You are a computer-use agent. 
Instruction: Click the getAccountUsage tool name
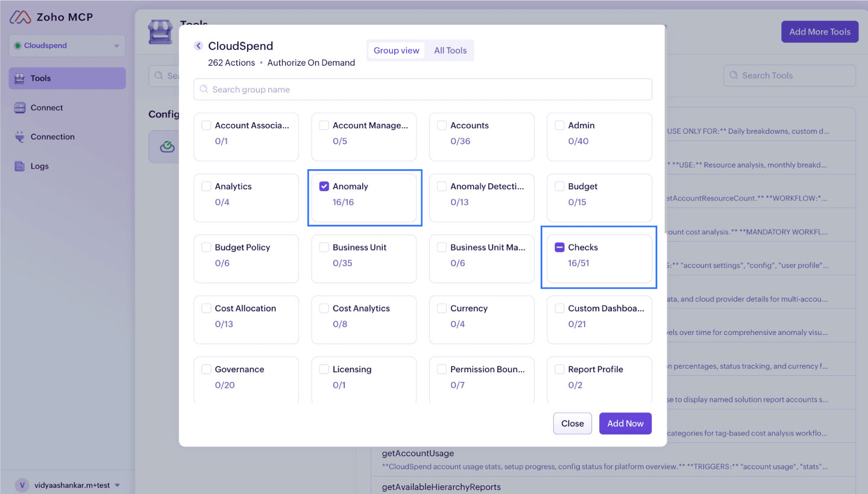(x=418, y=453)
